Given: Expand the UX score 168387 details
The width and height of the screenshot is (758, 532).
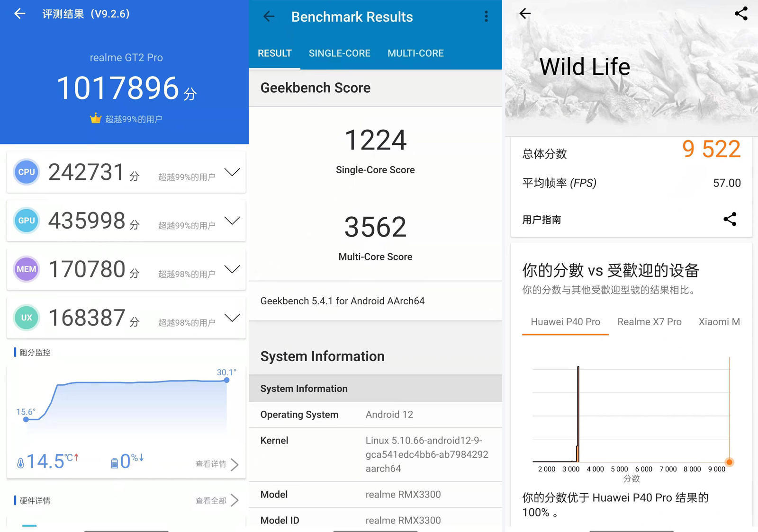Looking at the screenshot, I should point(232,318).
